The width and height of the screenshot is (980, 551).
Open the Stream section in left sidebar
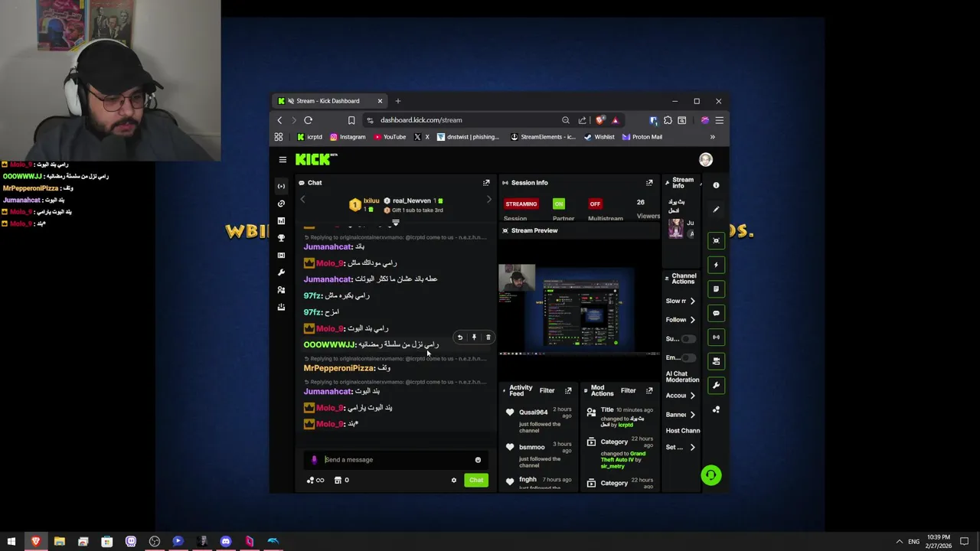tap(281, 186)
